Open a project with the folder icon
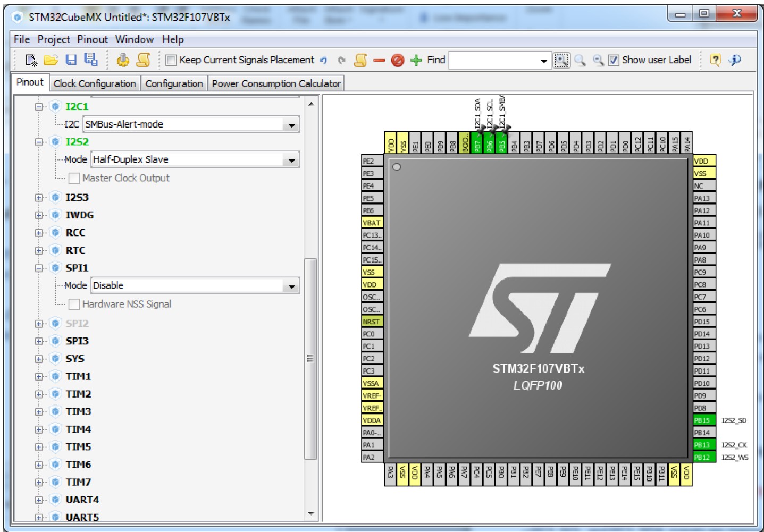Image resolution: width=764 pixels, height=532 pixels. coord(51,60)
